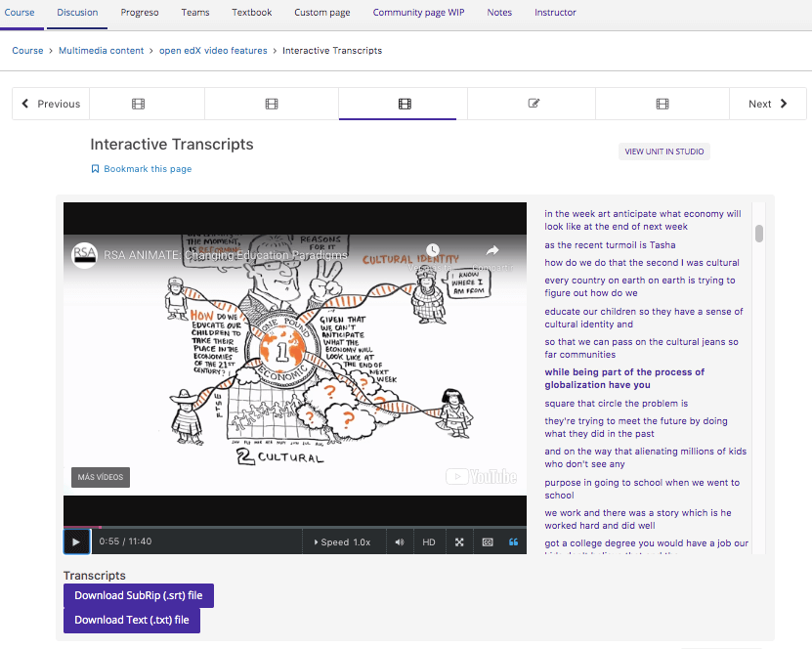Enter fullscreen with the expand icon

[x=459, y=542]
